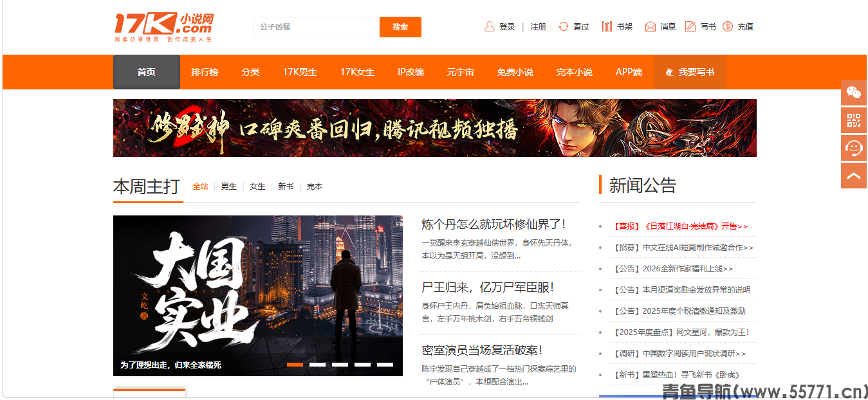The height and width of the screenshot is (400, 868).
Task: Select the second carousel indicator dash
Action: 317,365
